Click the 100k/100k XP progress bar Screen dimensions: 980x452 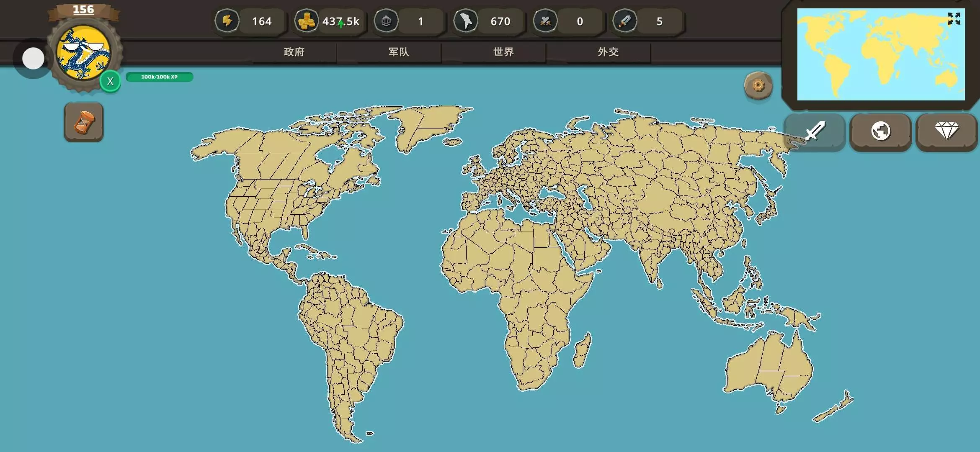159,77
